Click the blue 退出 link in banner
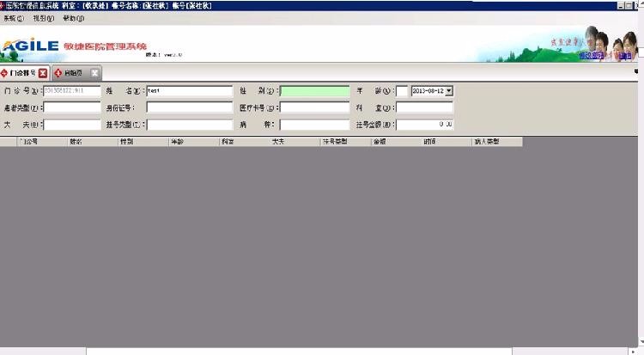 625,56
